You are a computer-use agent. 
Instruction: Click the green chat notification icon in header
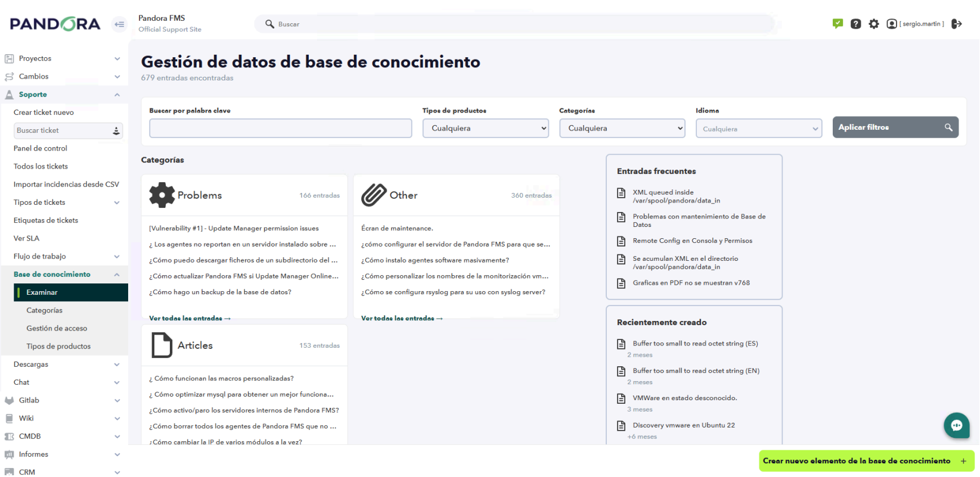tap(838, 24)
